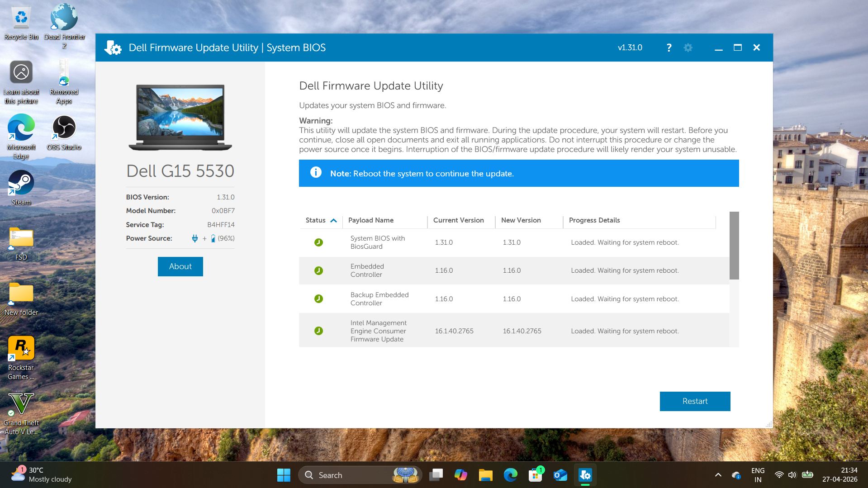This screenshot has height=488, width=868.
Task: Click the Model Number value 0x0BF7
Action: [223, 211]
